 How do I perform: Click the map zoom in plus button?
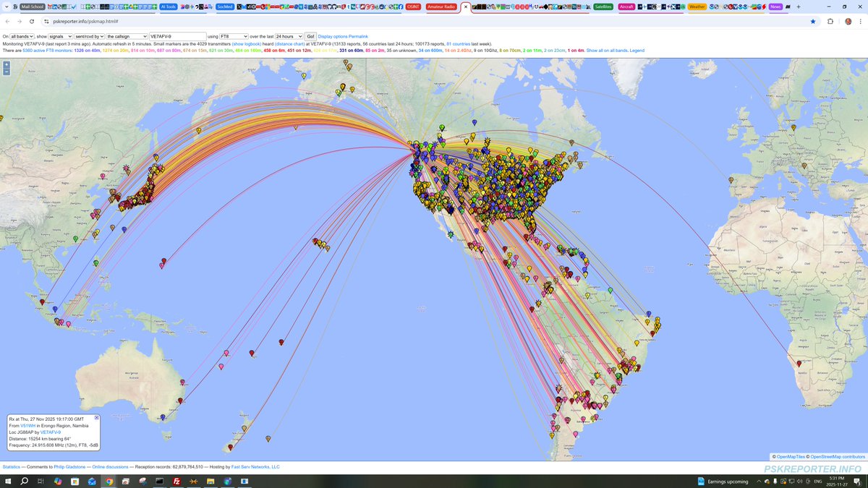[7, 64]
